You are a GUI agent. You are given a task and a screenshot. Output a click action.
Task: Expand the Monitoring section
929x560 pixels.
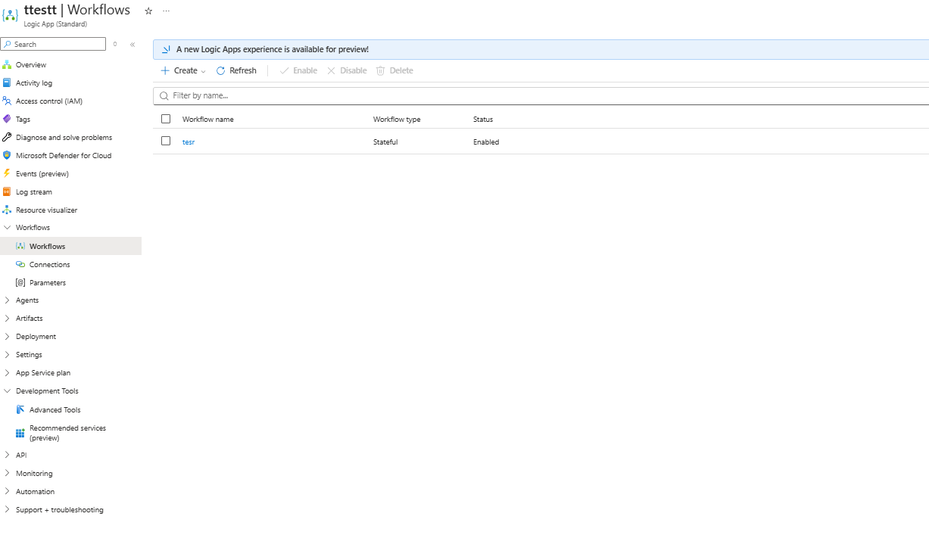tap(7, 474)
